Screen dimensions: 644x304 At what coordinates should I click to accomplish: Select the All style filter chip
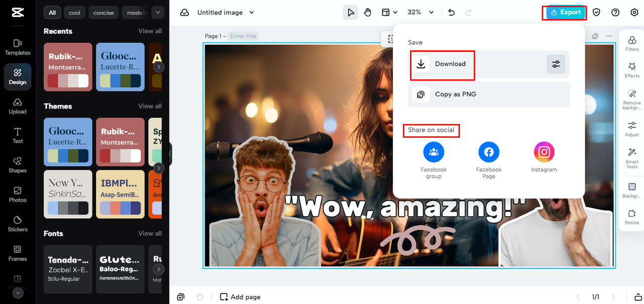(52, 13)
